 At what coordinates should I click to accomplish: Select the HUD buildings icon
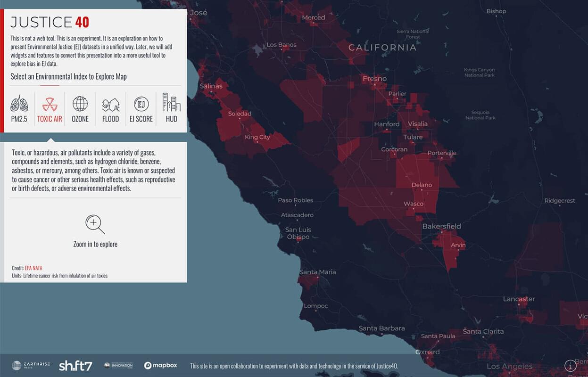tap(171, 102)
